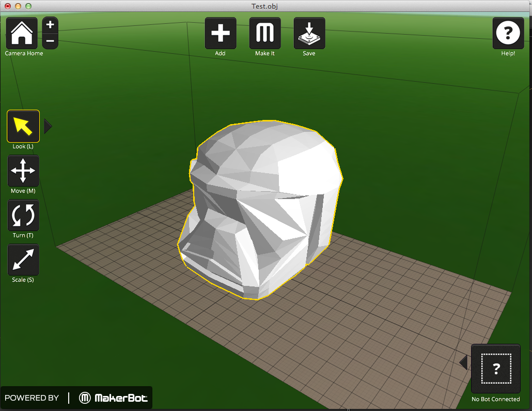532x411 pixels.
Task: Choose the Turn (T) rotate tool
Action: coord(23,215)
